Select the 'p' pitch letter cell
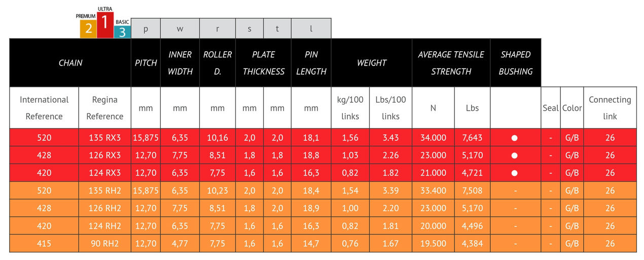644x260 pixels. (146, 29)
